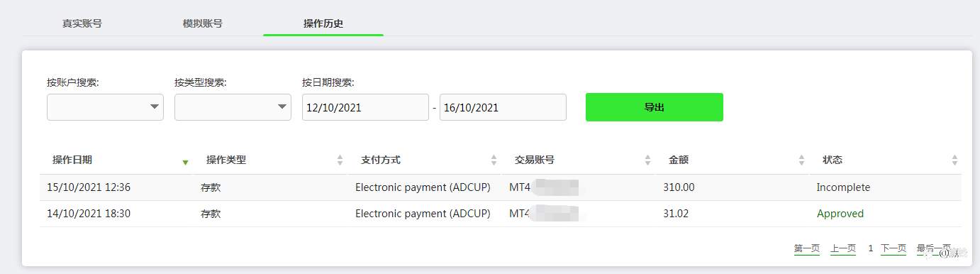Sort the 金额 column
The image size is (980, 274).
[x=801, y=160]
